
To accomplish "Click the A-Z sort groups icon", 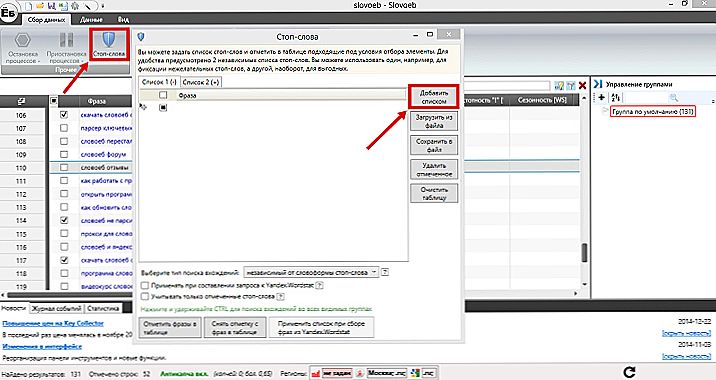I will [x=616, y=97].
